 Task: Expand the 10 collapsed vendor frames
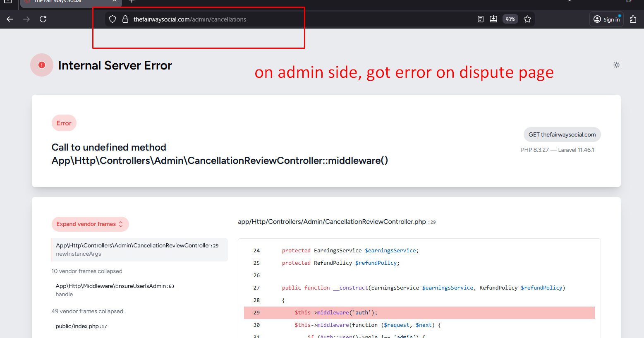click(87, 271)
